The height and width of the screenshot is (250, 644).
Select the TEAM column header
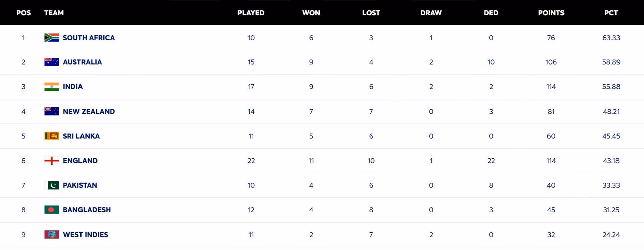click(54, 13)
